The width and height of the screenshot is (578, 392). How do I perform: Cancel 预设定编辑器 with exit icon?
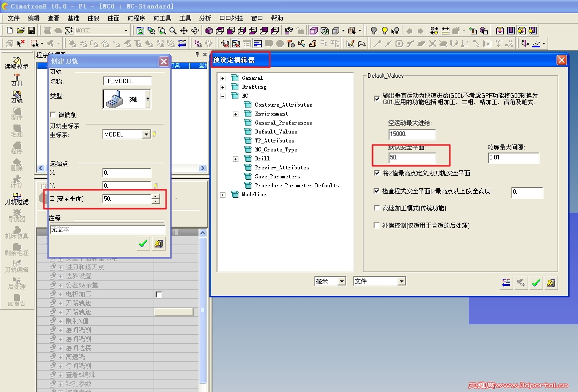coord(551,283)
